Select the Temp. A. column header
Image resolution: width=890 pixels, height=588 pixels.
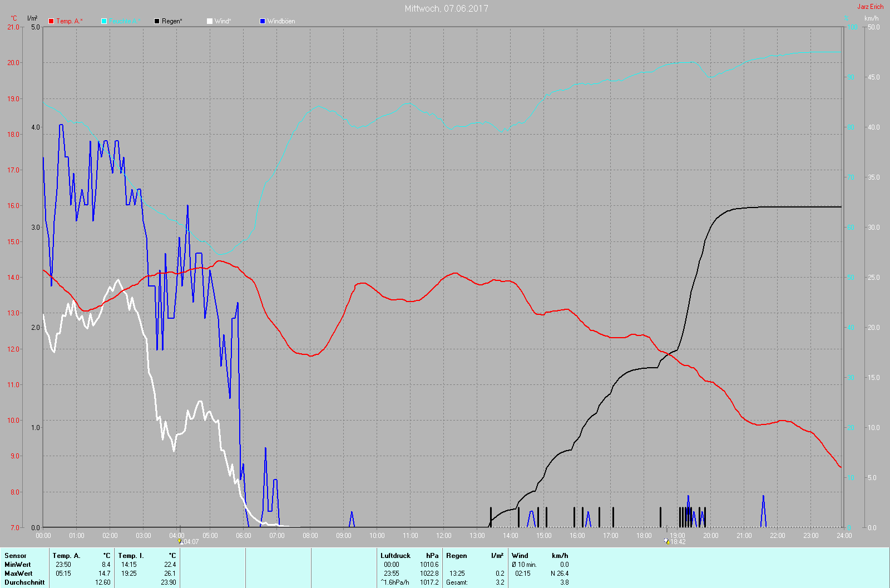(66, 555)
